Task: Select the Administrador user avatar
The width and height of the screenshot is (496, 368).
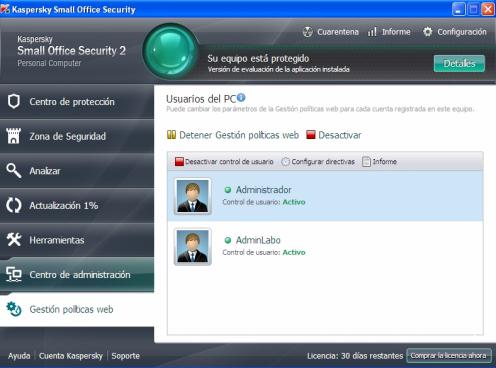Action: [x=193, y=196]
